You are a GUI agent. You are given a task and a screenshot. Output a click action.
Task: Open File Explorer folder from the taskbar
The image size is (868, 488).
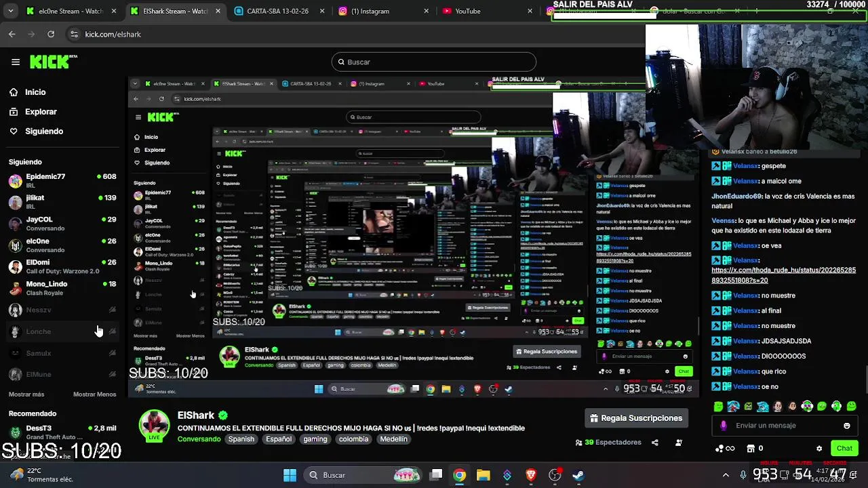pyautogui.click(x=483, y=475)
